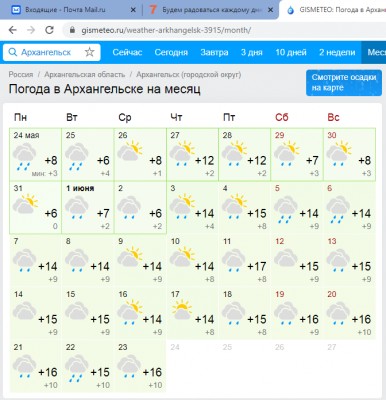This screenshot has width=386, height=400.
Task: Open the Россия breadcrumb link
Action: 21,74
